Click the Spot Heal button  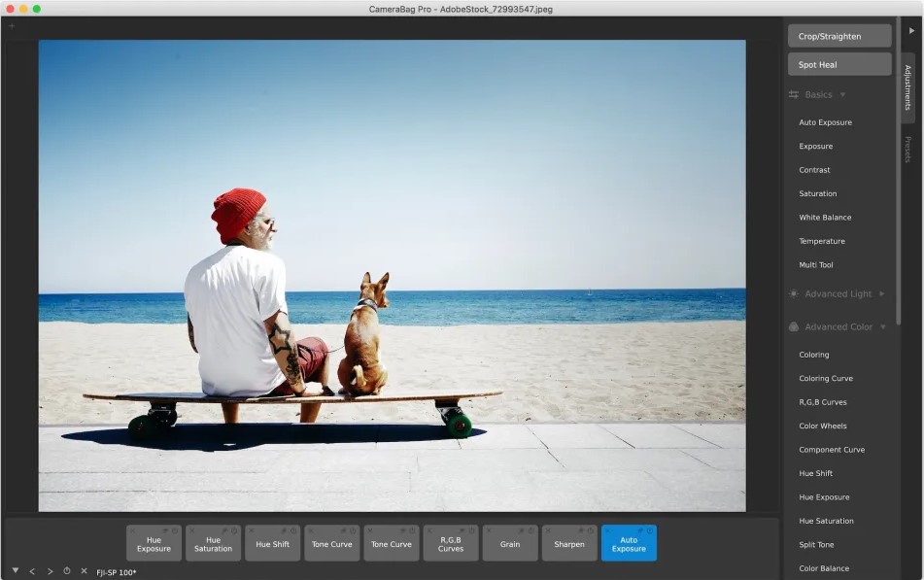[838, 64]
